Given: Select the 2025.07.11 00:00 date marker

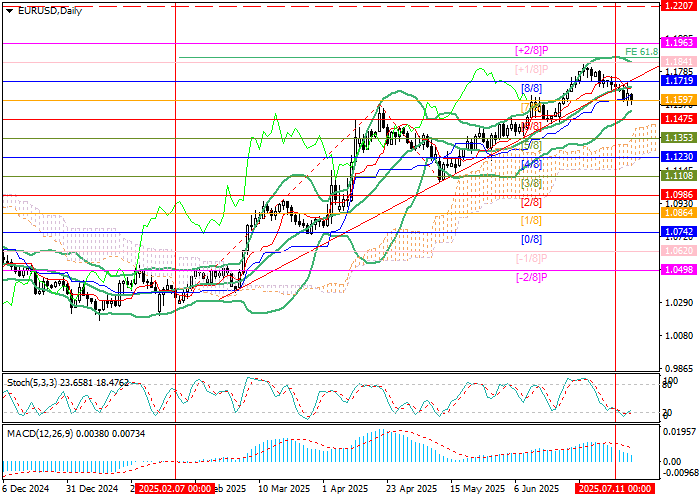Looking at the screenshot, I should (614, 490).
